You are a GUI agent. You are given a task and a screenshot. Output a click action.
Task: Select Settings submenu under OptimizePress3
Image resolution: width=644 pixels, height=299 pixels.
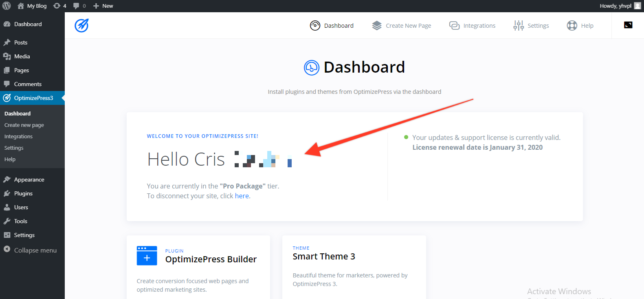pyautogui.click(x=14, y=148)
